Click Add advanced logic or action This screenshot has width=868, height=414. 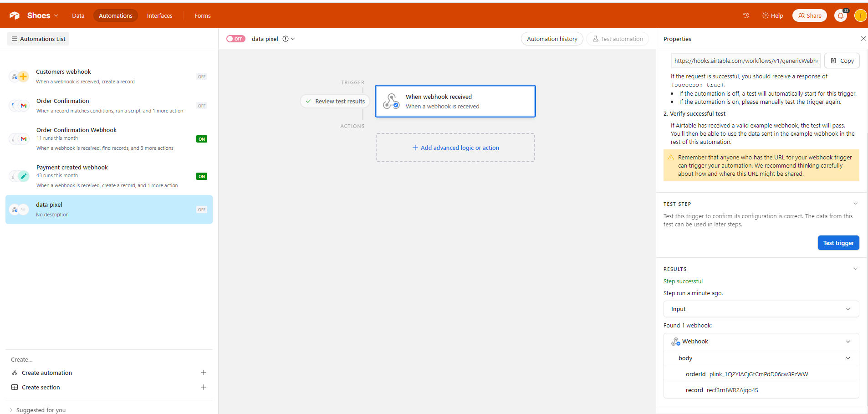(455, 148)
